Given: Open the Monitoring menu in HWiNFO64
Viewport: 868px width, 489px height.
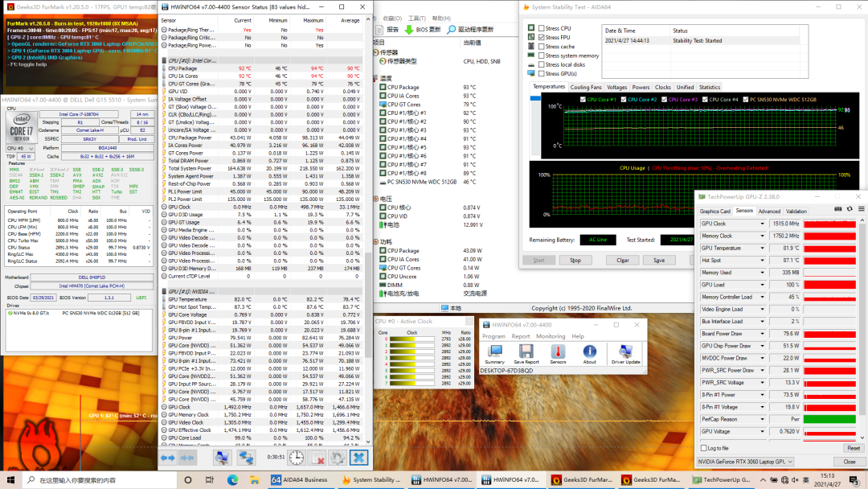Looking at the screenshot, I should [x=551, y=336].
